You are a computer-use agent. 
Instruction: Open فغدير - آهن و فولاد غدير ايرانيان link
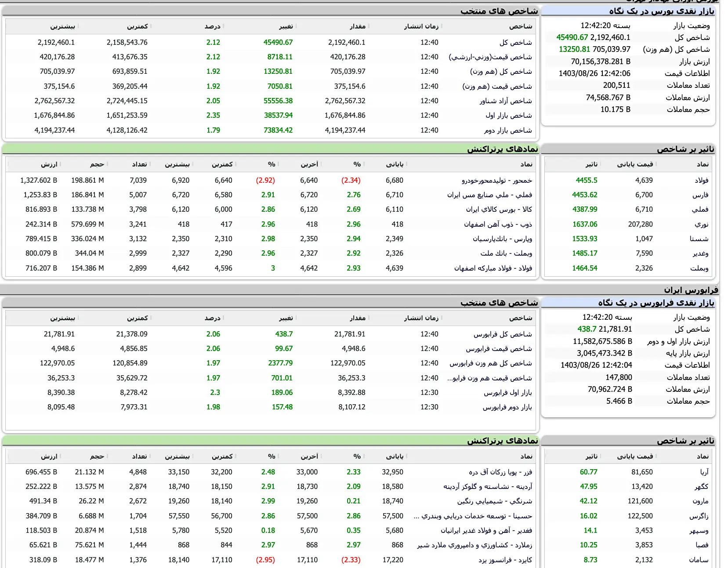coord(486,531)
